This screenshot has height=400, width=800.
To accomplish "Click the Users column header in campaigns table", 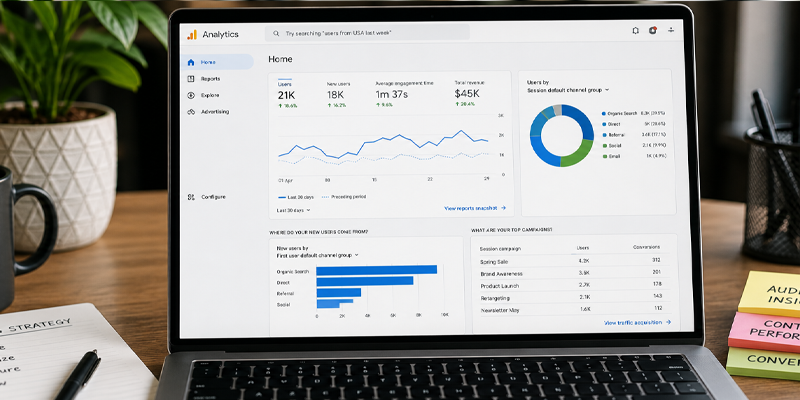I will pos(583,248).
